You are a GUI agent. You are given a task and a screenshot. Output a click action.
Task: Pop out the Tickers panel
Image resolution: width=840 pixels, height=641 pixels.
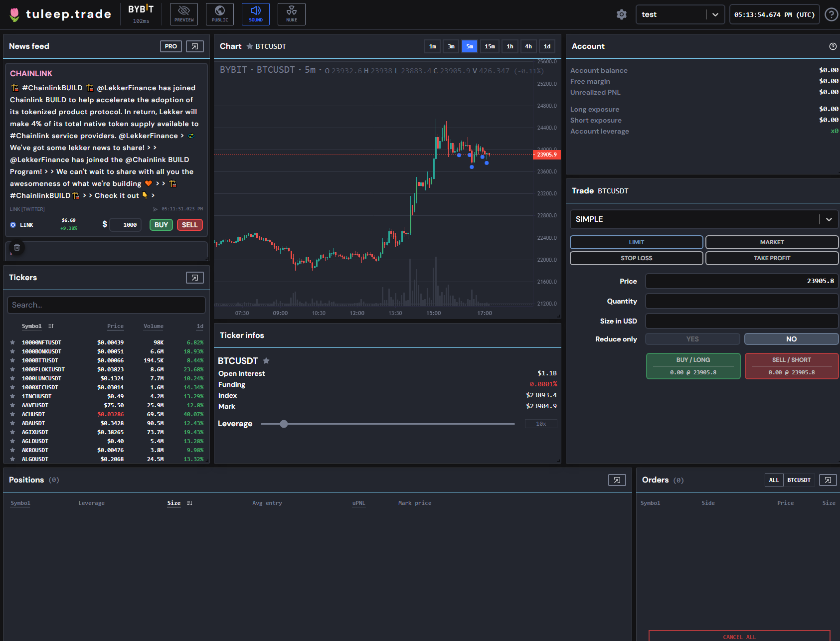[195, 278]
